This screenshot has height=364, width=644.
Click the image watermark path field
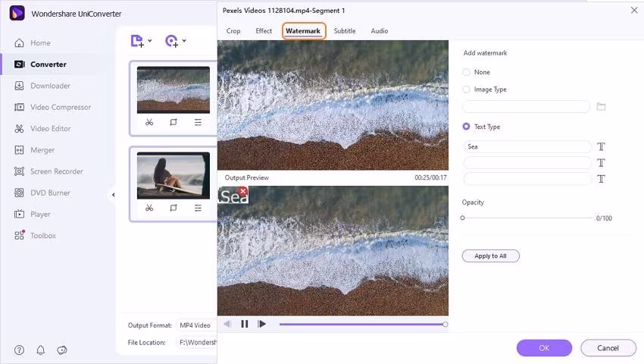[526, 107]
